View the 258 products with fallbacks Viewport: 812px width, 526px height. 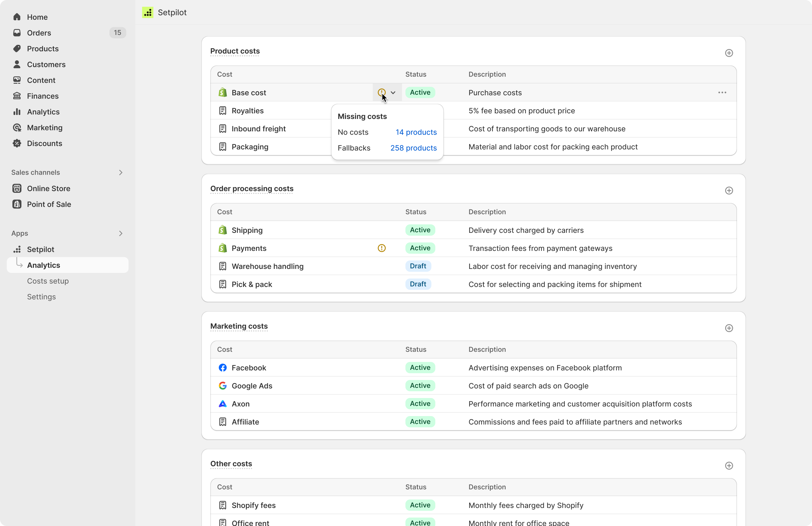click(x=413, y=148)
